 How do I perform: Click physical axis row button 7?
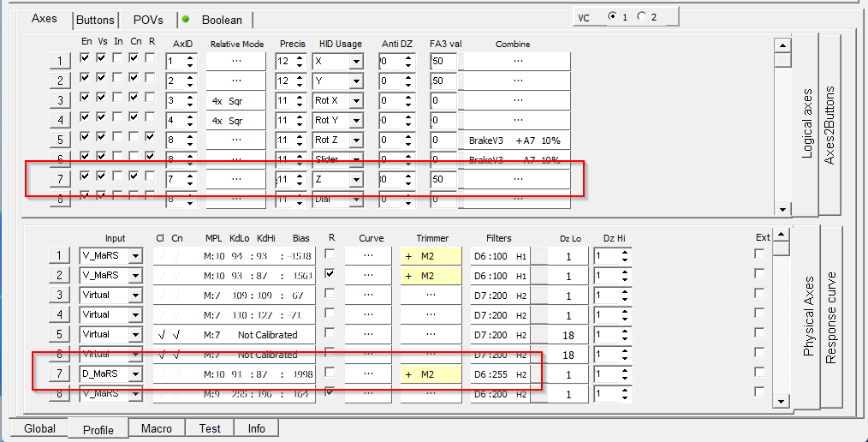(60, 374)
